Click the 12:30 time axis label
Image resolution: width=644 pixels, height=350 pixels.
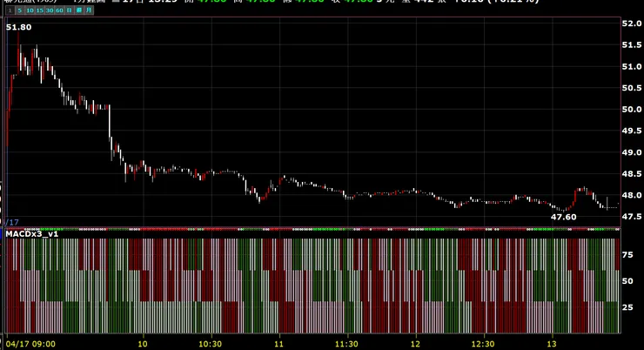483,344
